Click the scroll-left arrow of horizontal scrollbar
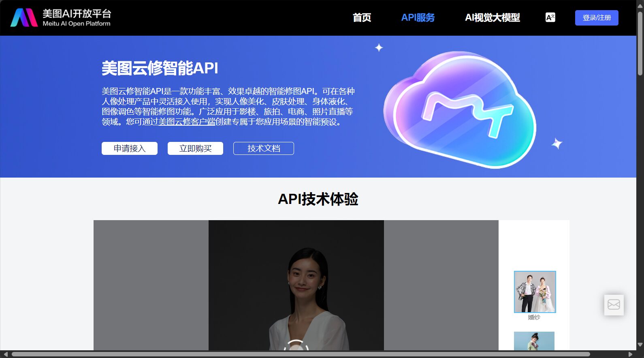 pos(5,354)
